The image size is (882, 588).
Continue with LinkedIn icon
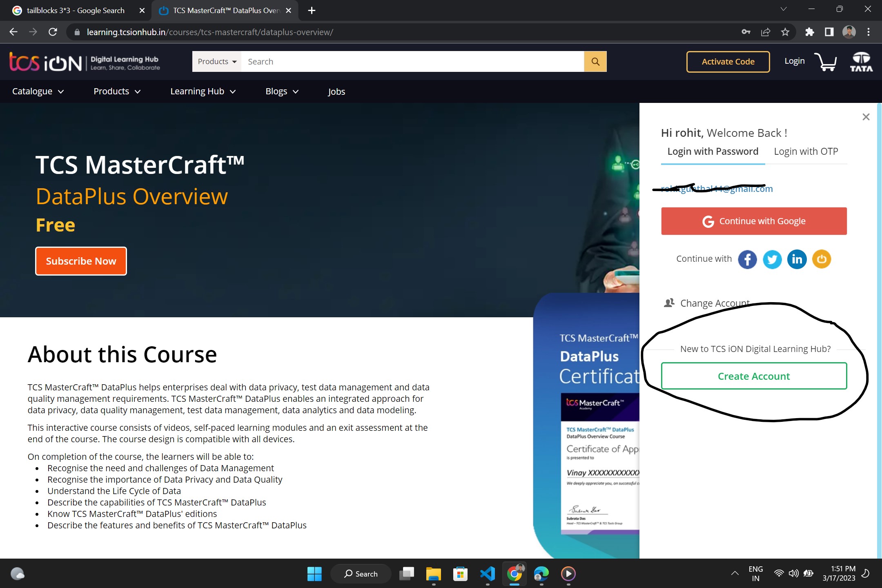click(x=797, y=259)
